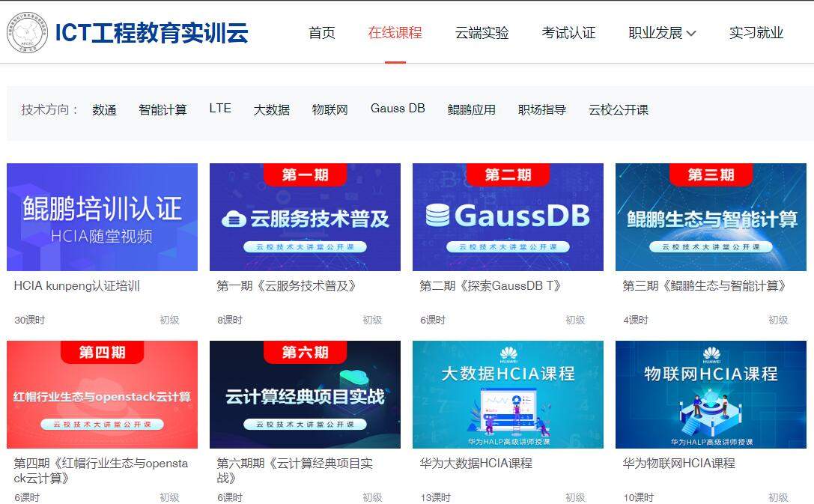
Task: Open the 第二期《探索GaussDB T》 course link
Action: tap(488, 286)
